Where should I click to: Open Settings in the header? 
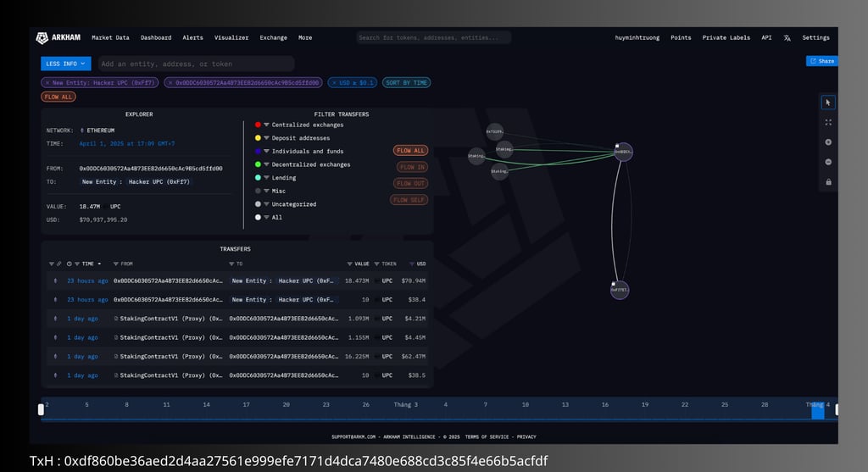(815, 37)
